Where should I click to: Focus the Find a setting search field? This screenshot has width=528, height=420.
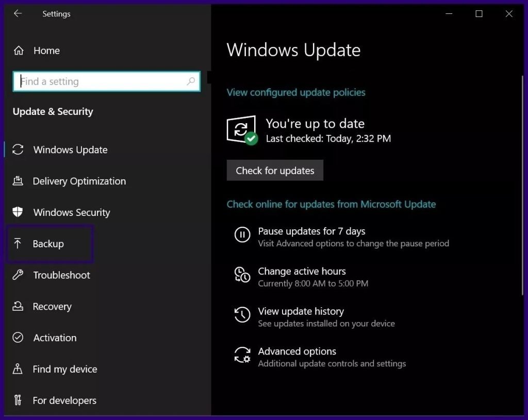coord(106,81)
